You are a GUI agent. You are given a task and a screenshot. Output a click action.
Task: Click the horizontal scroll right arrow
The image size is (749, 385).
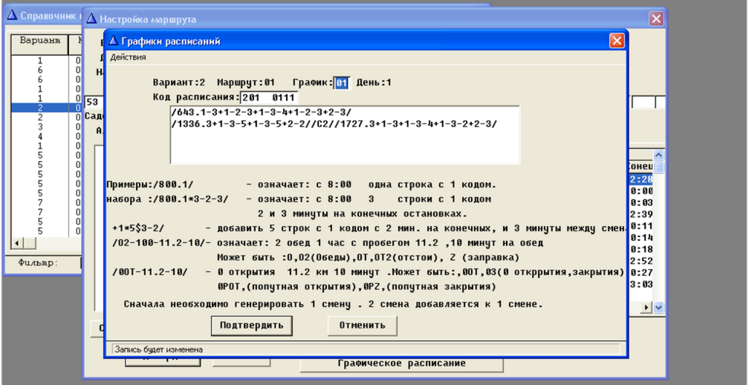pyautogui.click(x=647, y=307)
